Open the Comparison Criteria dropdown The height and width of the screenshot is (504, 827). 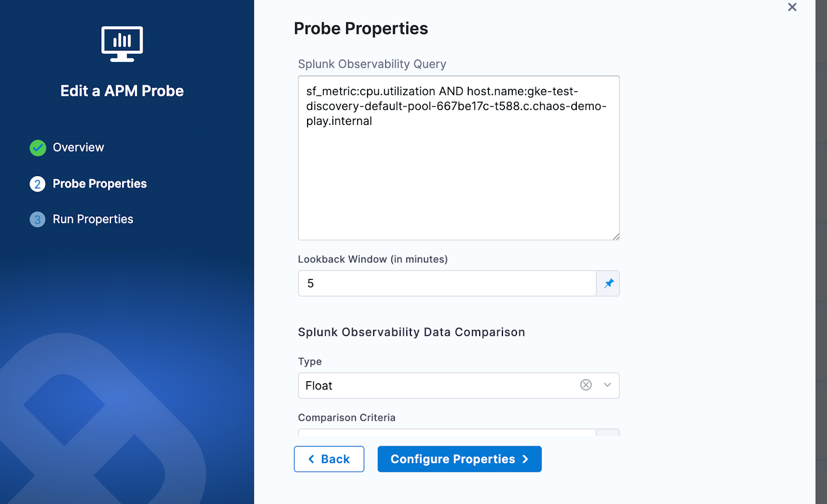click(447, 432)
